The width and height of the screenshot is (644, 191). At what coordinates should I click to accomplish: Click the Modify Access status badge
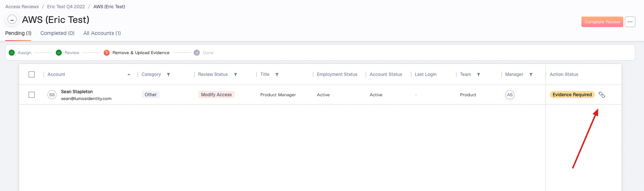pyautogui.click(x=216, y=95)
